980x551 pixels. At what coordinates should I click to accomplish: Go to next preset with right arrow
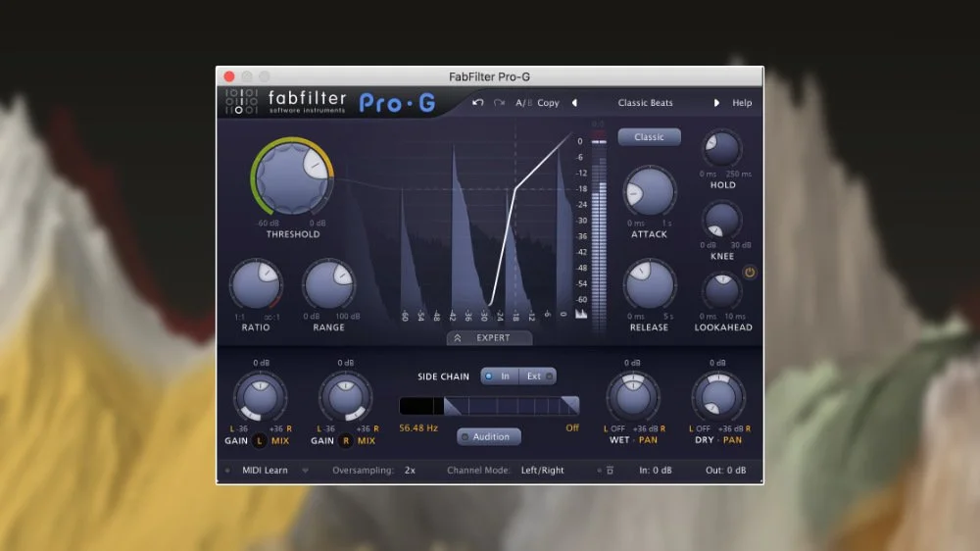[x=716, y=103]
